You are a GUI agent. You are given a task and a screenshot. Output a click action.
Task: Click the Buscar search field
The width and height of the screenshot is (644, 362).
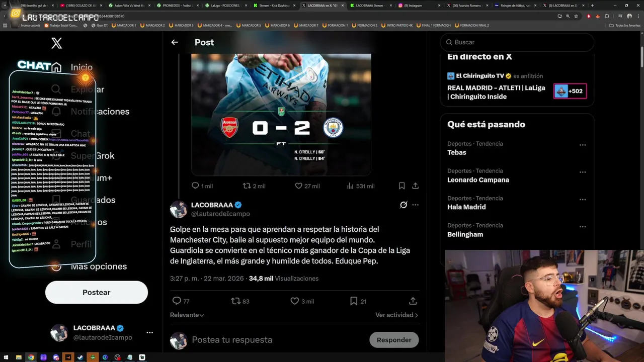point(517,42)
